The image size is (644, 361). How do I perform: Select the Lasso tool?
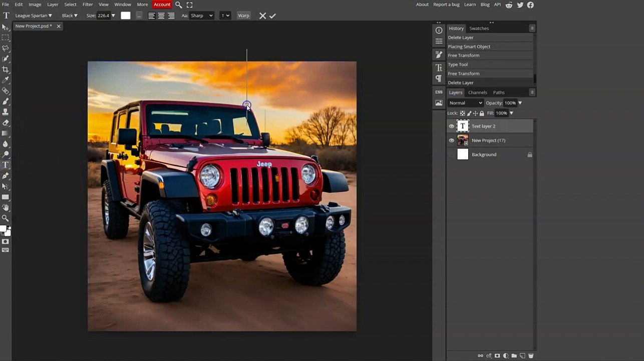pos(6,48)
